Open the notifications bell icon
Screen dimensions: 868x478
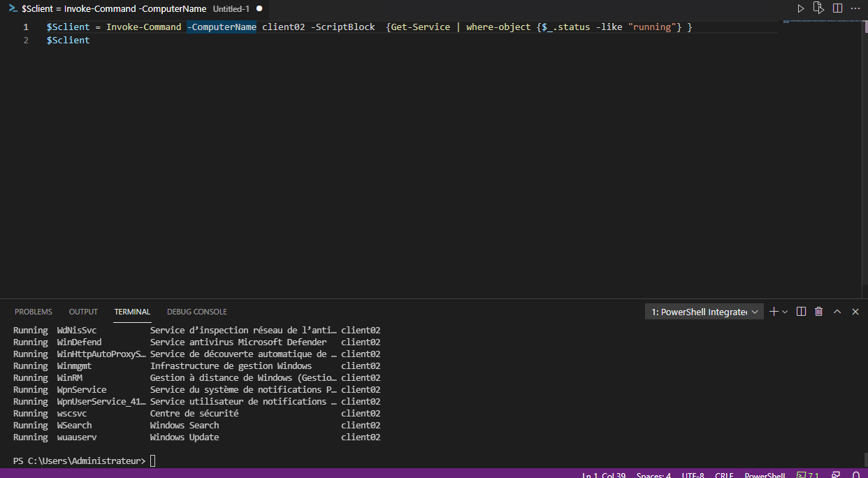(x=855, y=475)
